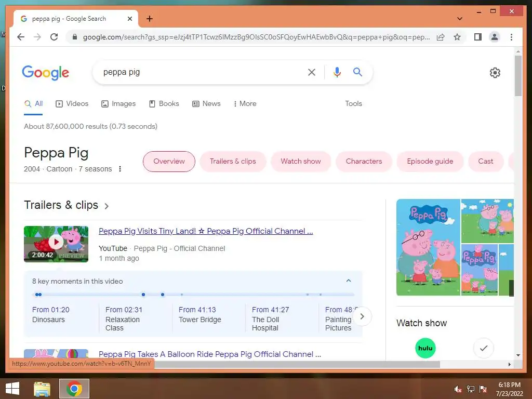Clear the search box text
This screenshot has width=532, height=399.
coord(312,72)
